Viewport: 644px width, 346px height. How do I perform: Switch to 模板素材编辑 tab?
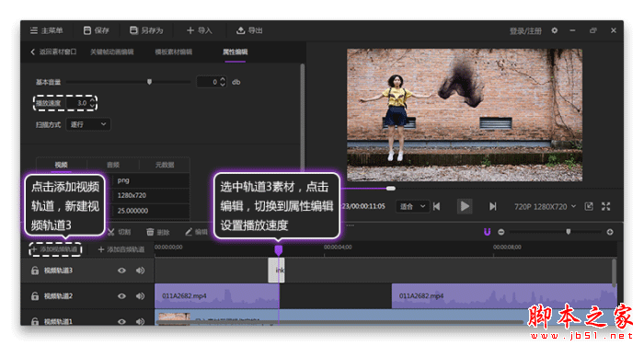tap(173, 52)
